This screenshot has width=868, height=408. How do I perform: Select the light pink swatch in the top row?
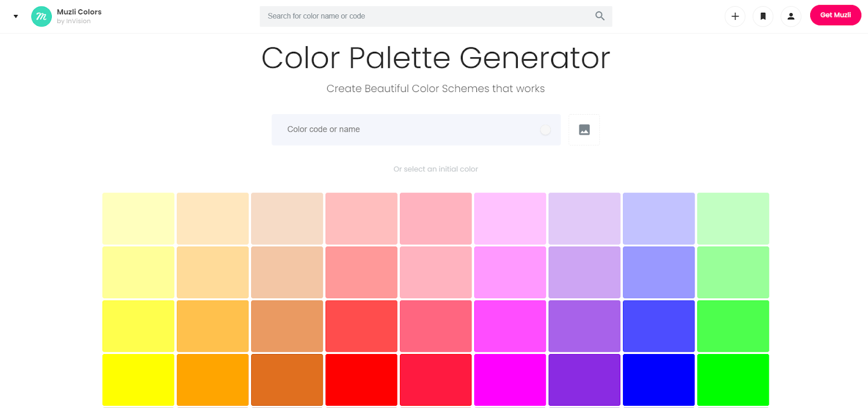click(436, 218)
